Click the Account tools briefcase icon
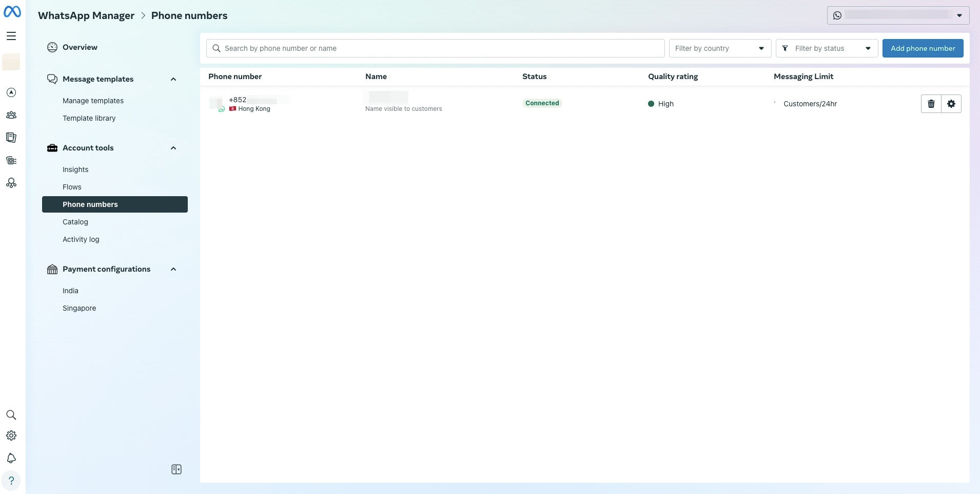This screenshot has height=494, width=980. [x=52, y=148]
